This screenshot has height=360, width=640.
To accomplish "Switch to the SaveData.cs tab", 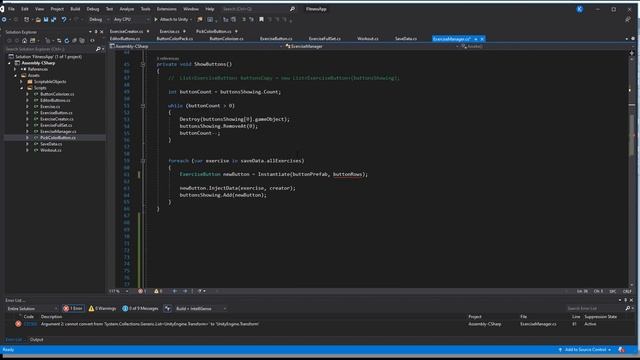I will [406, 39].
